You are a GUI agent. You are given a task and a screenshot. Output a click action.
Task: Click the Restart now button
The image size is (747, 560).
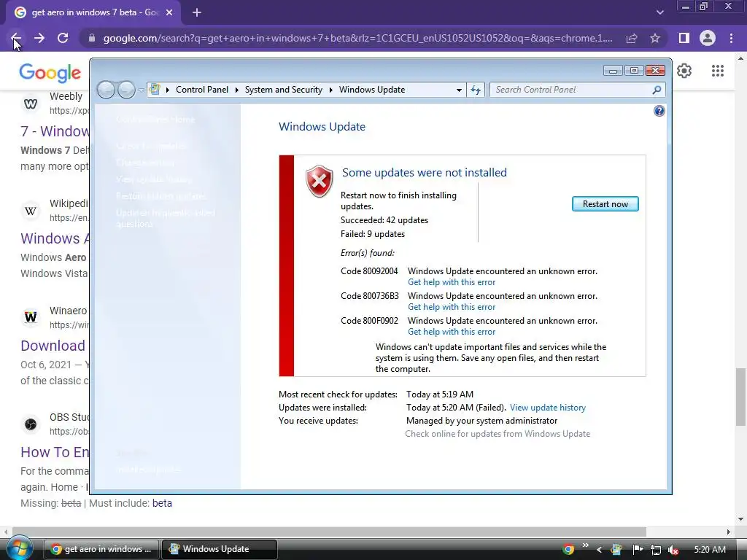coord(605,204)
